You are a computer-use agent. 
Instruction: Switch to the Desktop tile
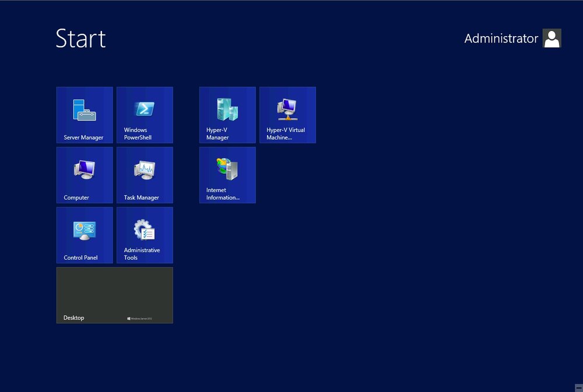coord(114,295)
